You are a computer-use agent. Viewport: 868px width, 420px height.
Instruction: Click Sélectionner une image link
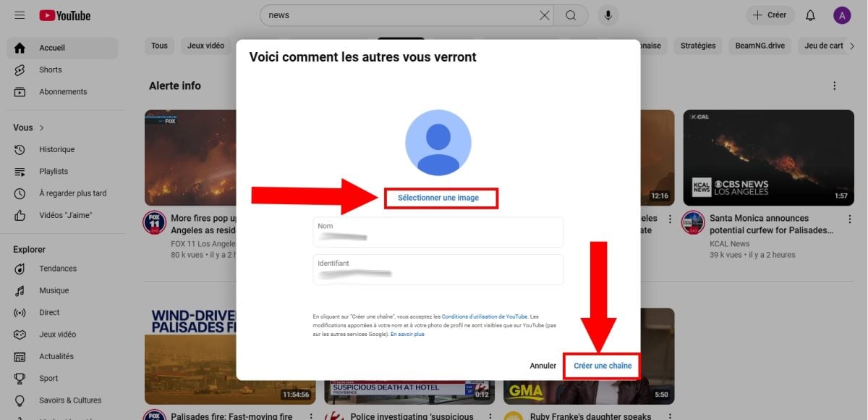(x=438, y=198)
